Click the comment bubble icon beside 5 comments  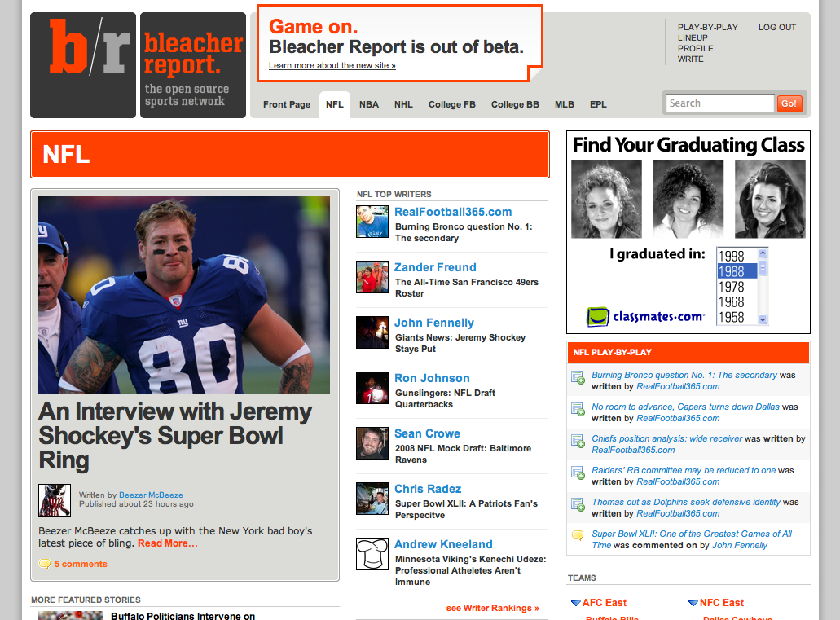tap(45, 564)
